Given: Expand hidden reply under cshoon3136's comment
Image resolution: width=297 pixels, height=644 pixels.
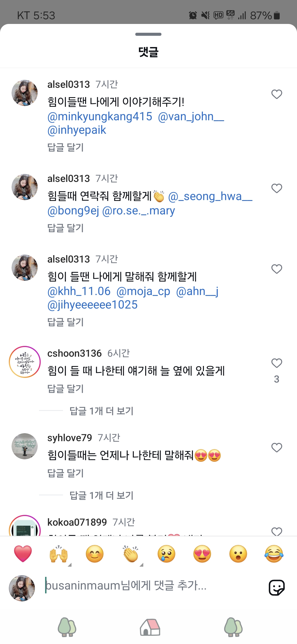Looking at the screenshot, I should coord(101,411).
